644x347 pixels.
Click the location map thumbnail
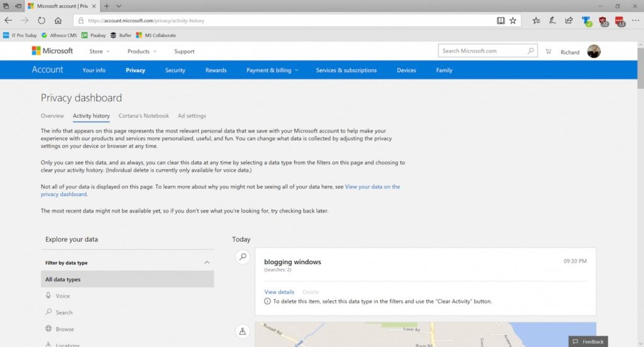coord(426,334)
